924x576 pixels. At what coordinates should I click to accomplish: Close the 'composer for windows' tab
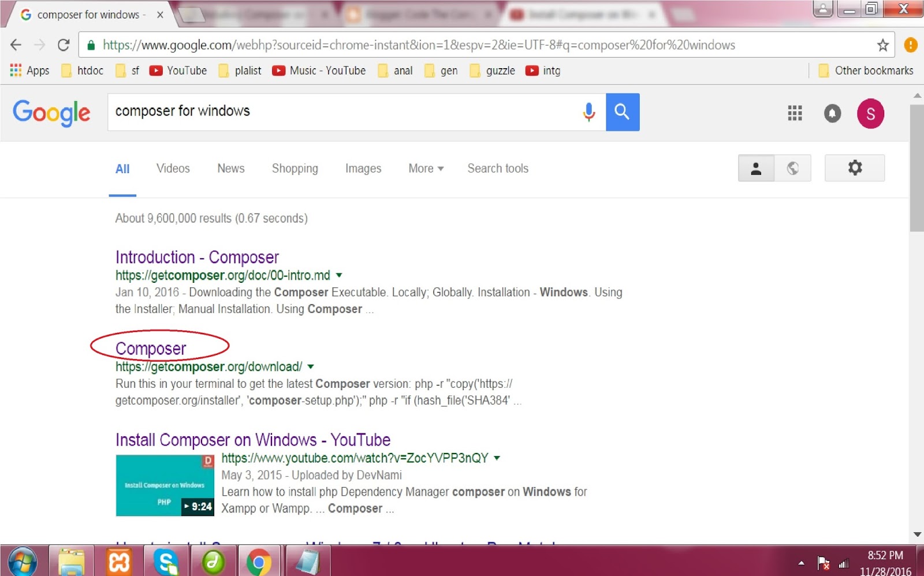point(160,14)
